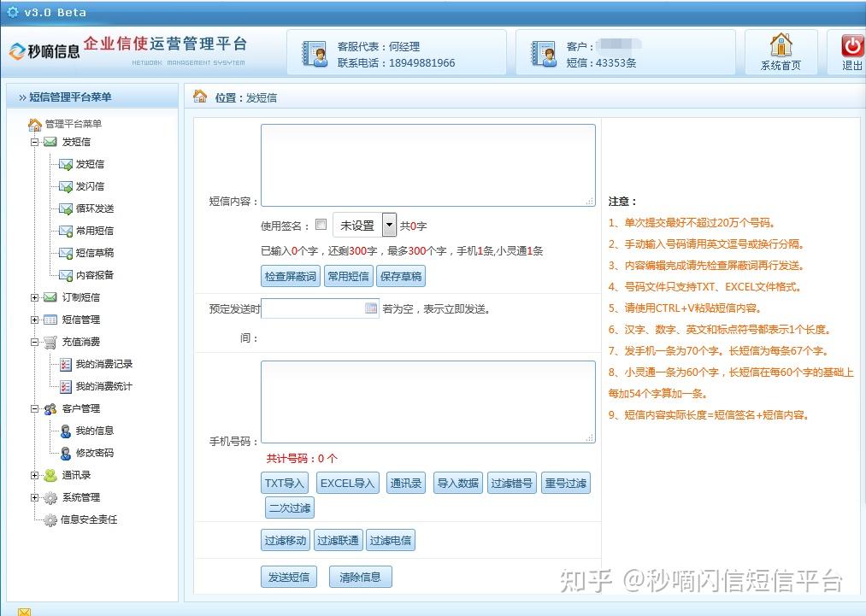Open the calendar picker for 预定发送时间

[x=371, y=308]
